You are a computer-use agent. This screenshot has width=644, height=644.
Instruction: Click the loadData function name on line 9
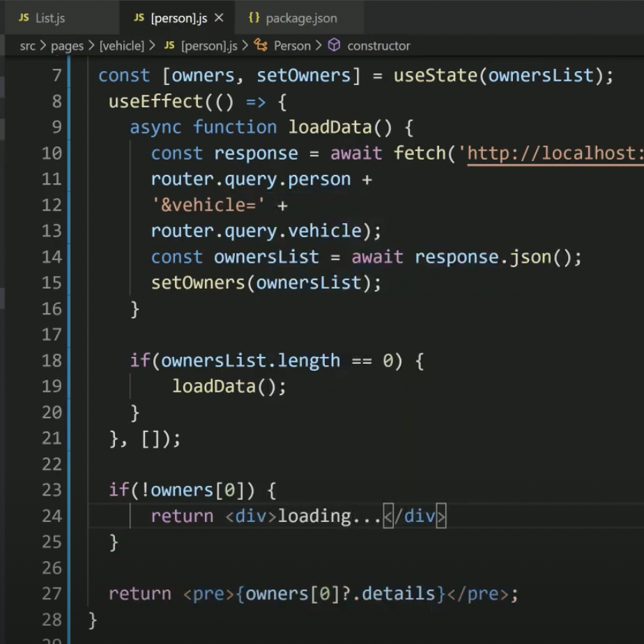coord(330,128)
